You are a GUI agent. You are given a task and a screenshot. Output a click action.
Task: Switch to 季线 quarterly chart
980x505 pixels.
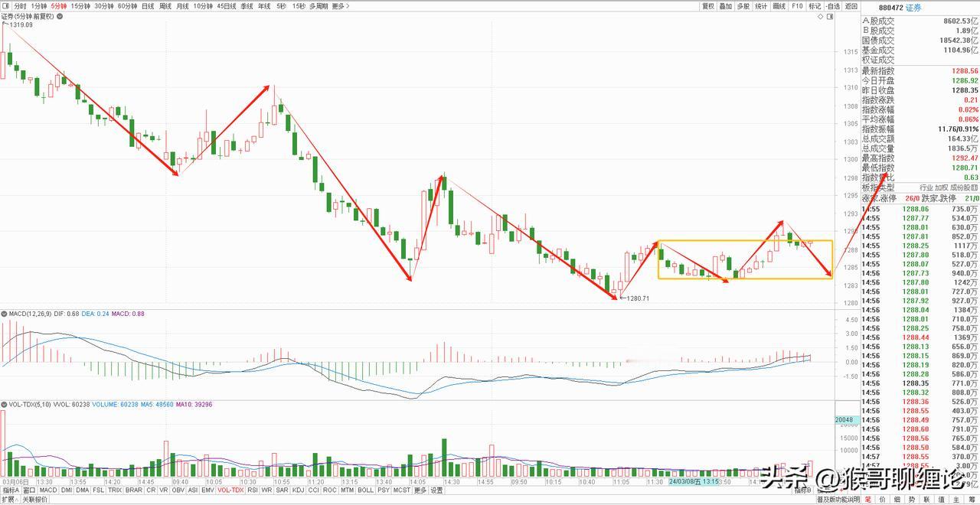tap(247, 6)
